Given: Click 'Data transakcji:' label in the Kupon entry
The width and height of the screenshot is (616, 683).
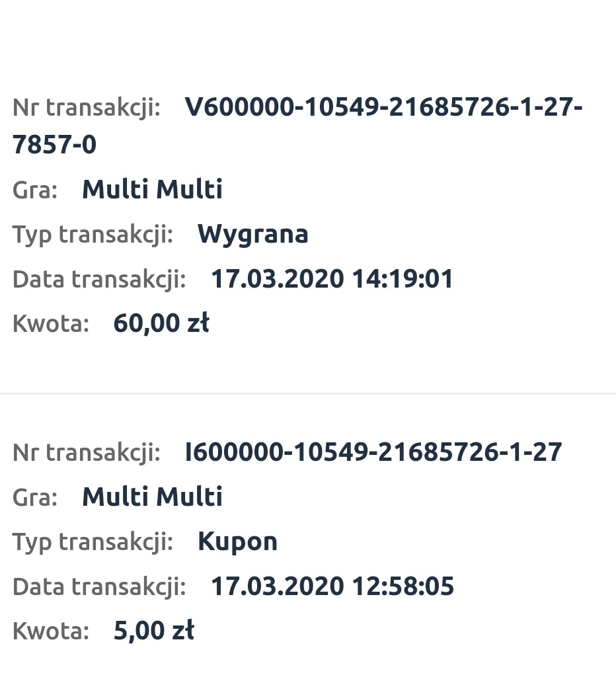Looking at the screenshot, I should click(99, 586).
